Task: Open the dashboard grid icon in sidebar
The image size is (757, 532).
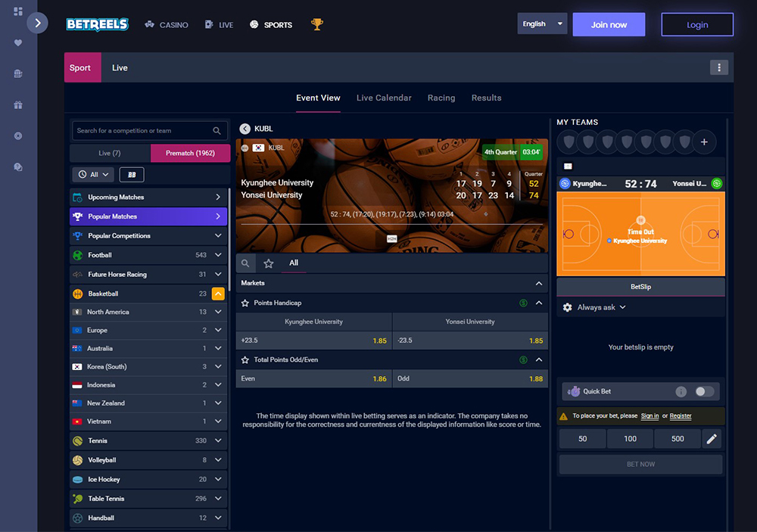Action: (x=18, y=11)
